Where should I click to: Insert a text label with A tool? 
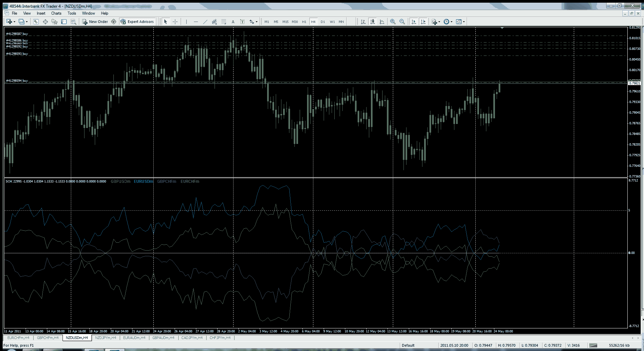[x=233, y=22]
